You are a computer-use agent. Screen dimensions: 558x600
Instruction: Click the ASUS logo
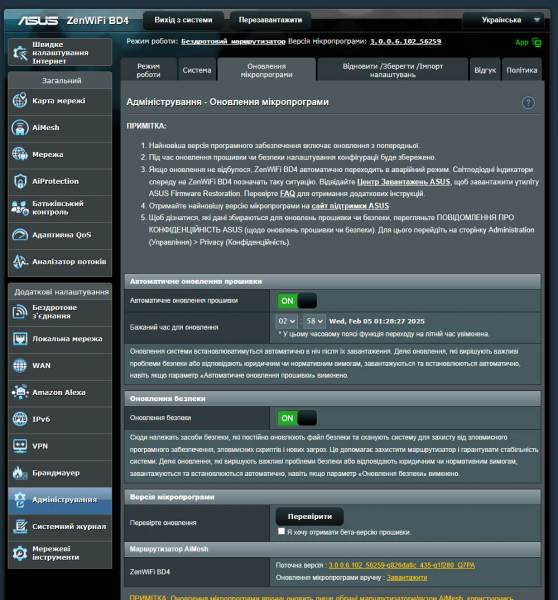[x=38, y=20]
